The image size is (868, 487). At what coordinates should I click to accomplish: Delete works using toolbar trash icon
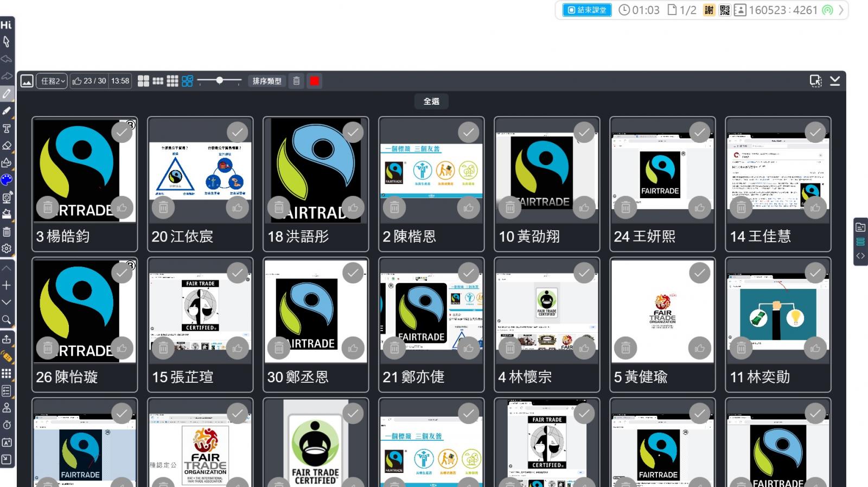click(296, 81)
